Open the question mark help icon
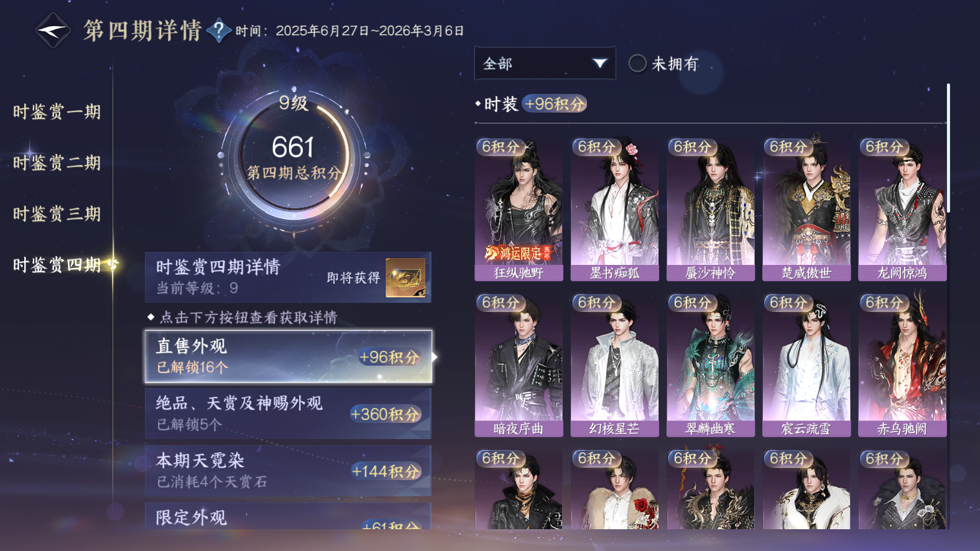This screenshot has height=551, width=980. click(x=219, y=30)
